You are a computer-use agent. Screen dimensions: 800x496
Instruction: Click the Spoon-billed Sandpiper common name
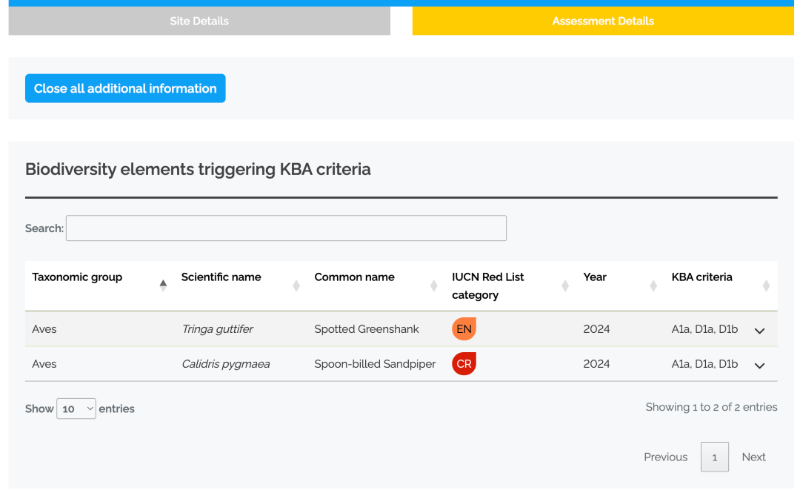point(375,364)
